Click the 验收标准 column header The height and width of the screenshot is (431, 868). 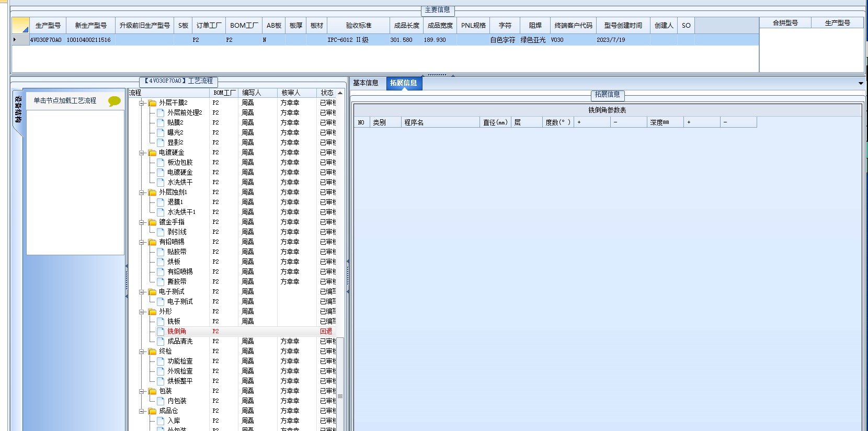tap(359, 26)
